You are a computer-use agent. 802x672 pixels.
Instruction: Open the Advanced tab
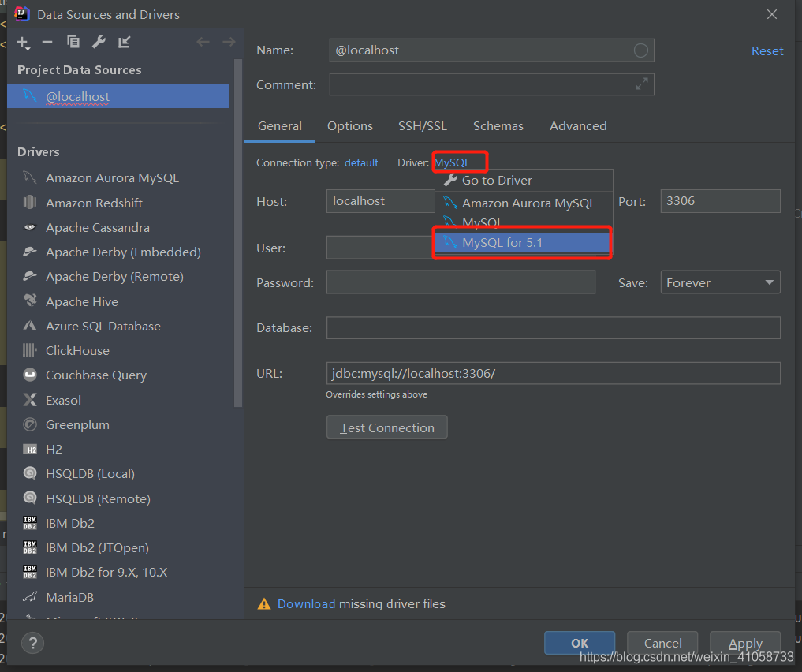(x=578, y=126)
